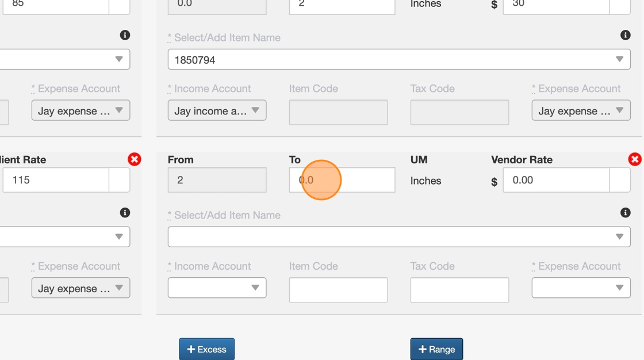Click red delete icon beside Vendor Rate
This screenshot has height=360, width=644.
[x=635, y=159]
